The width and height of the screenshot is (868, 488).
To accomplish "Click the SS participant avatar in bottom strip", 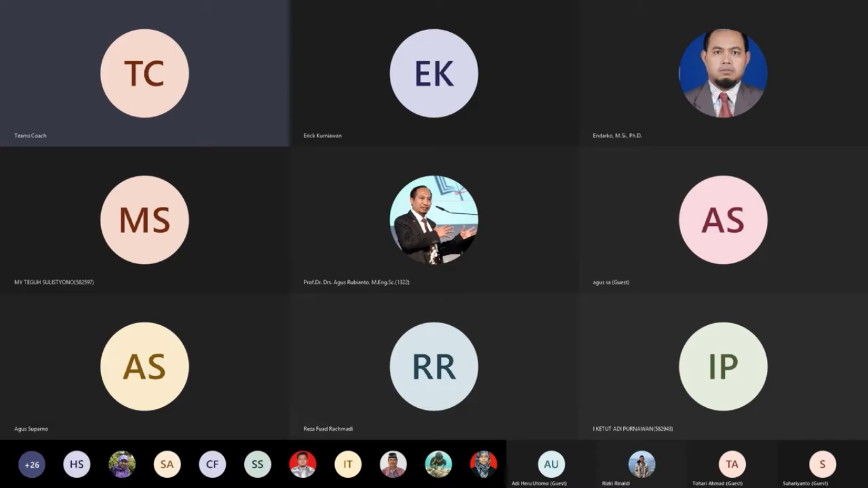I will 258,464.
